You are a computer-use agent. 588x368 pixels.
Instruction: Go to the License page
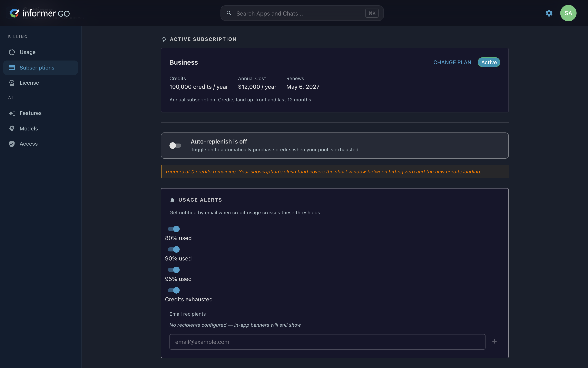[x=41, y=83]
